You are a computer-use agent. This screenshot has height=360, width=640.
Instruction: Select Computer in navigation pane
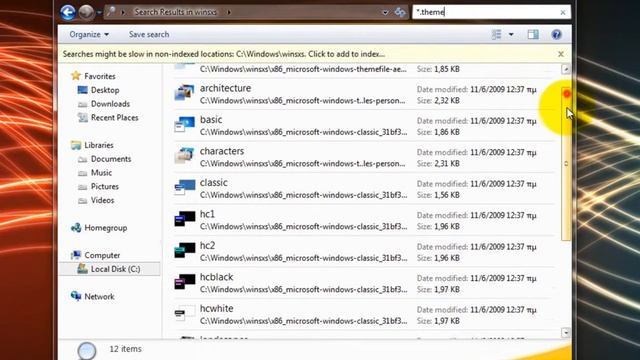point(102,255)
